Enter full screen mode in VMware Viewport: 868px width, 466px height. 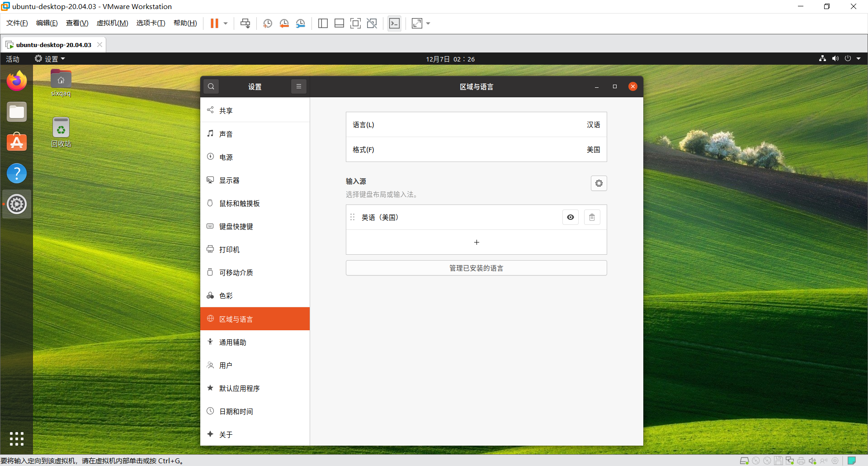[x=356, y=23]
